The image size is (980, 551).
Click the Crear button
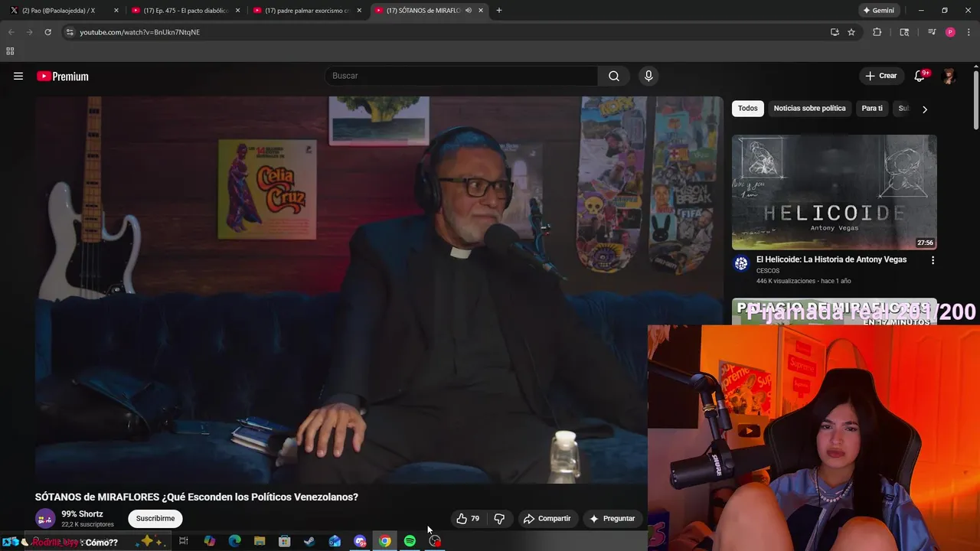(880, 76)
